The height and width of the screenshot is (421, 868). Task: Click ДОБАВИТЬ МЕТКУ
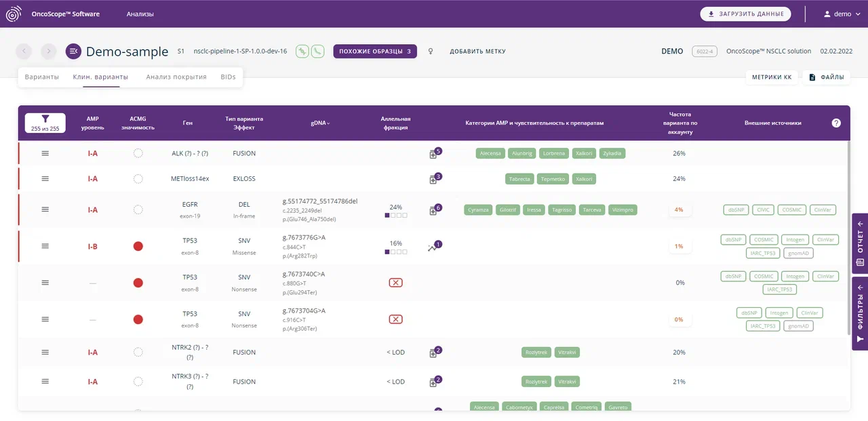coord(477,52)
